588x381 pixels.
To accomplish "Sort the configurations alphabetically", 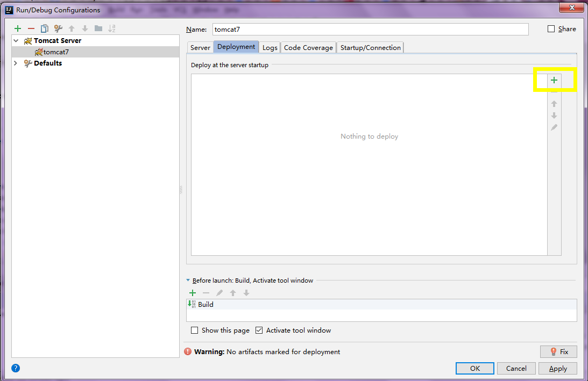I will [x=112, y=28].
